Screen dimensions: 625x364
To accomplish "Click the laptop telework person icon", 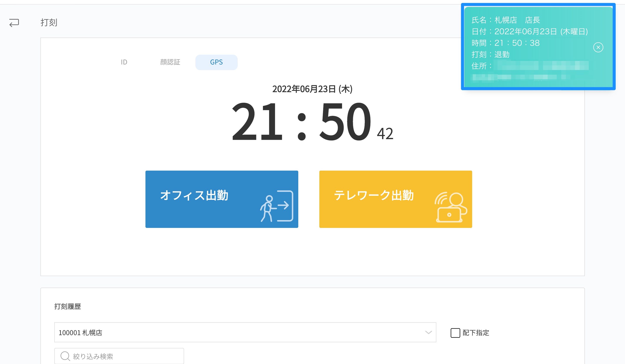I will (451, 207).
